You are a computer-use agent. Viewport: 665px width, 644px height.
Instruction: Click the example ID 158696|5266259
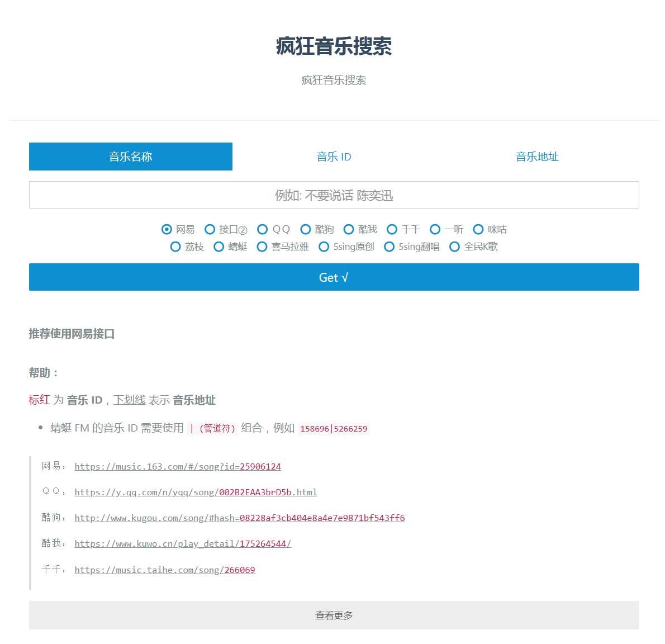pos(334,428)
